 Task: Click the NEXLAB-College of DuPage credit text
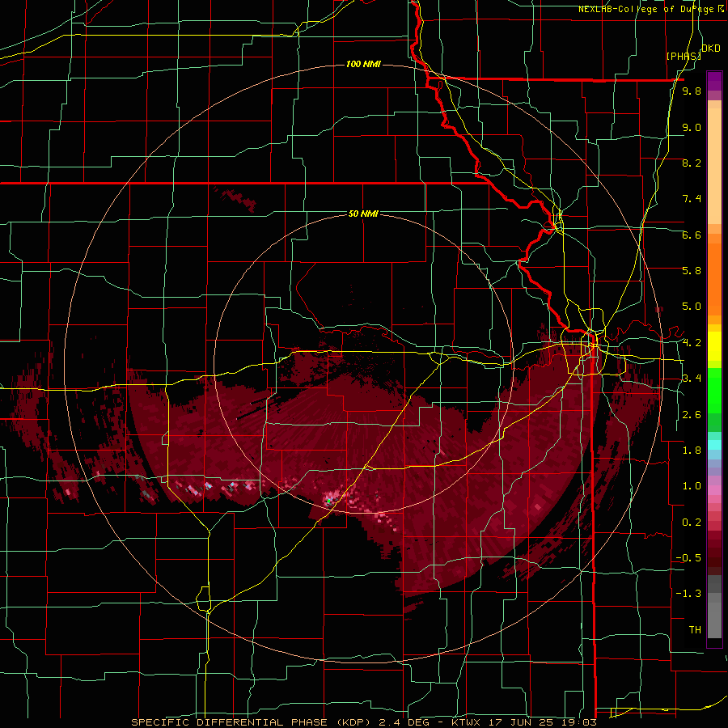point(650,9)
